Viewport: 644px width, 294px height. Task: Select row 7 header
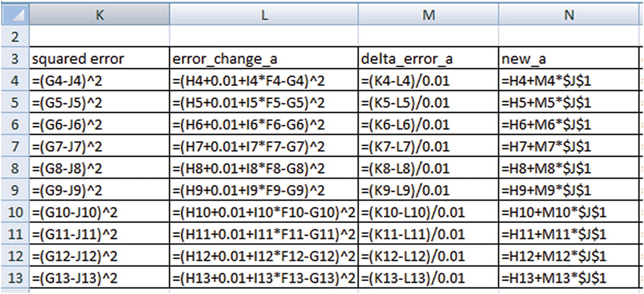[x=15, y=146]
